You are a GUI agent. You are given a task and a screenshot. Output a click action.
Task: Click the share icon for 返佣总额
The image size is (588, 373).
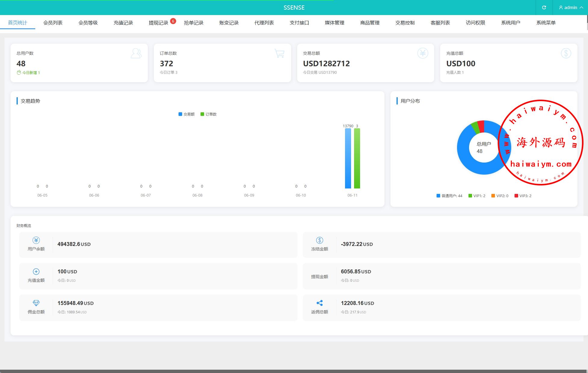coord(319,303)
